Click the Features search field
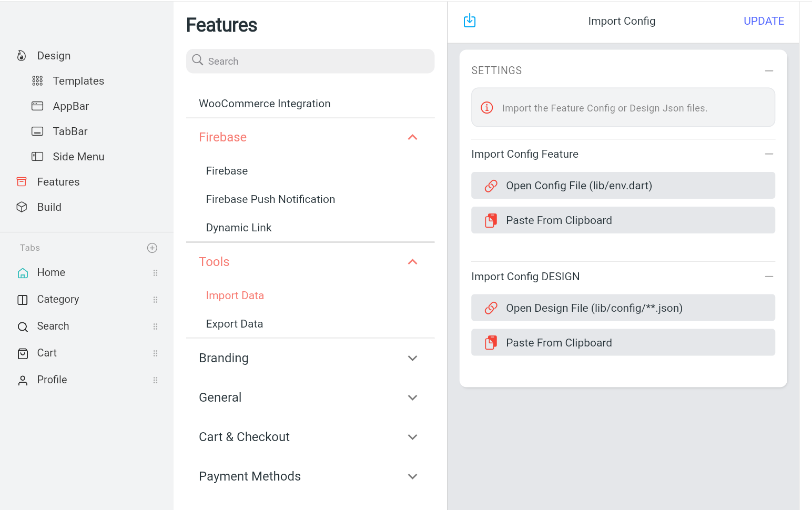The width and height of the screenshot is (812, 510). tap(310, 61)
